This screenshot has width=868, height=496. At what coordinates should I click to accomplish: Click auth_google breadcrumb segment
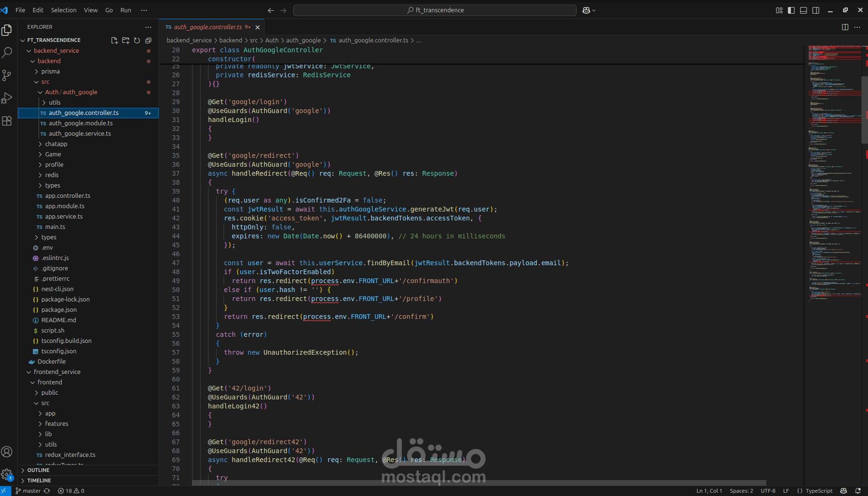[x=303, y=41]
